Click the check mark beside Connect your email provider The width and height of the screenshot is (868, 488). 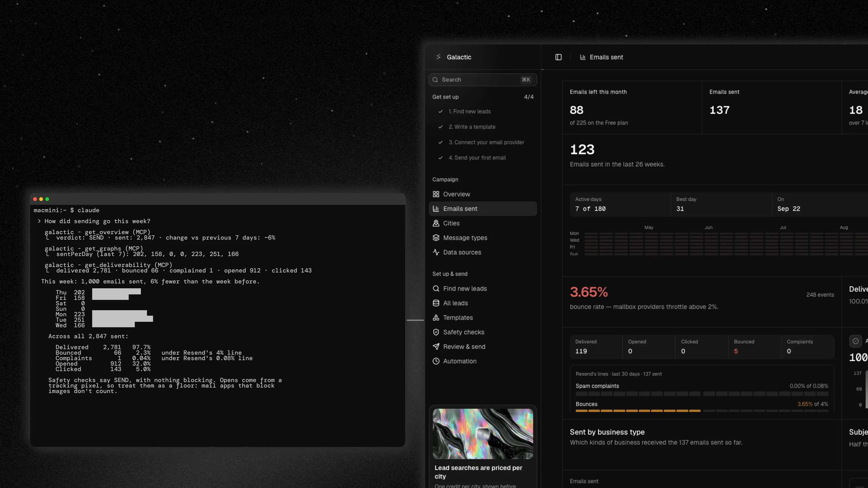pyautogui.click(x=440, y=142)
